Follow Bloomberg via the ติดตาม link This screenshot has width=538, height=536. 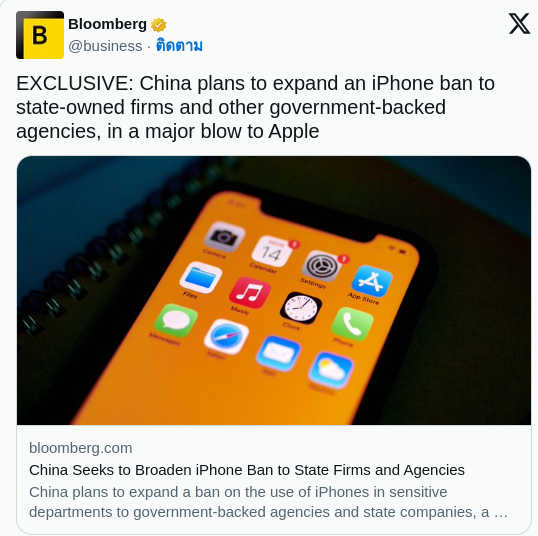tap(179, 46)
